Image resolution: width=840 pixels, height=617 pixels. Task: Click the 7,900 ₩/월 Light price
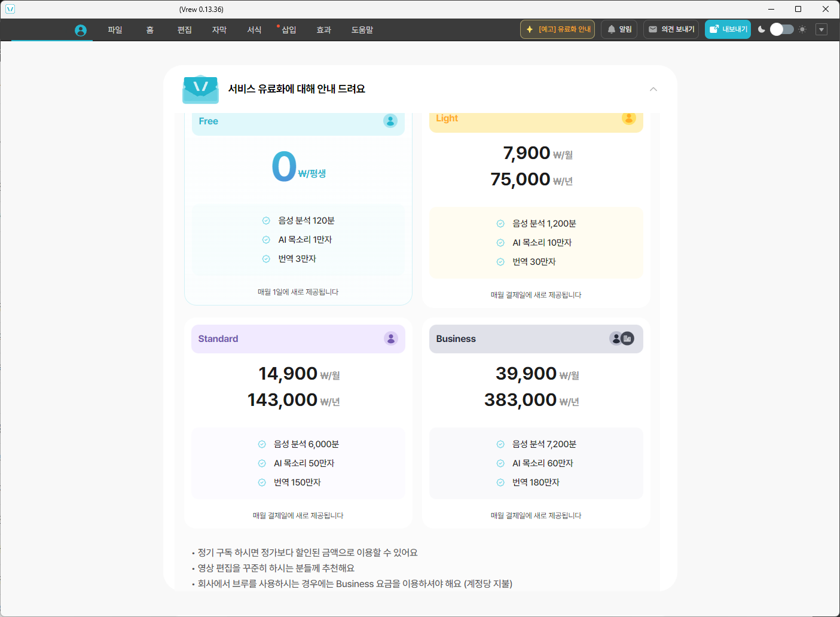pos(537,153)
